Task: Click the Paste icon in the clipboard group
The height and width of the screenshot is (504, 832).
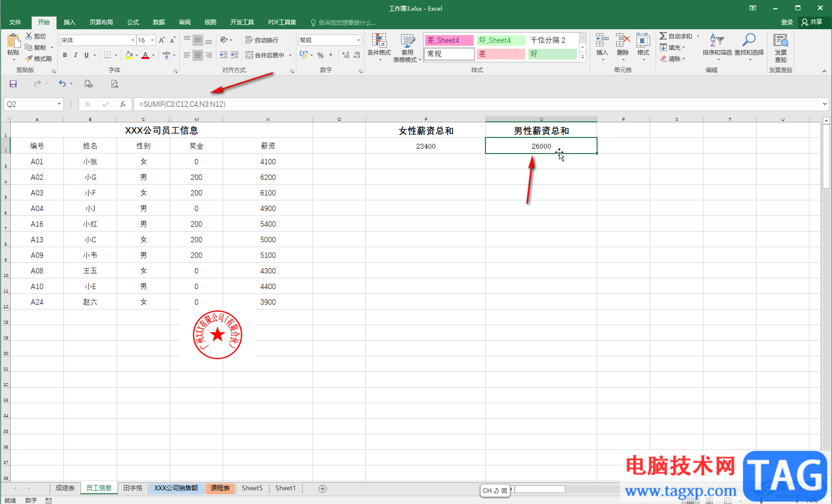Action: click(13, 41)
